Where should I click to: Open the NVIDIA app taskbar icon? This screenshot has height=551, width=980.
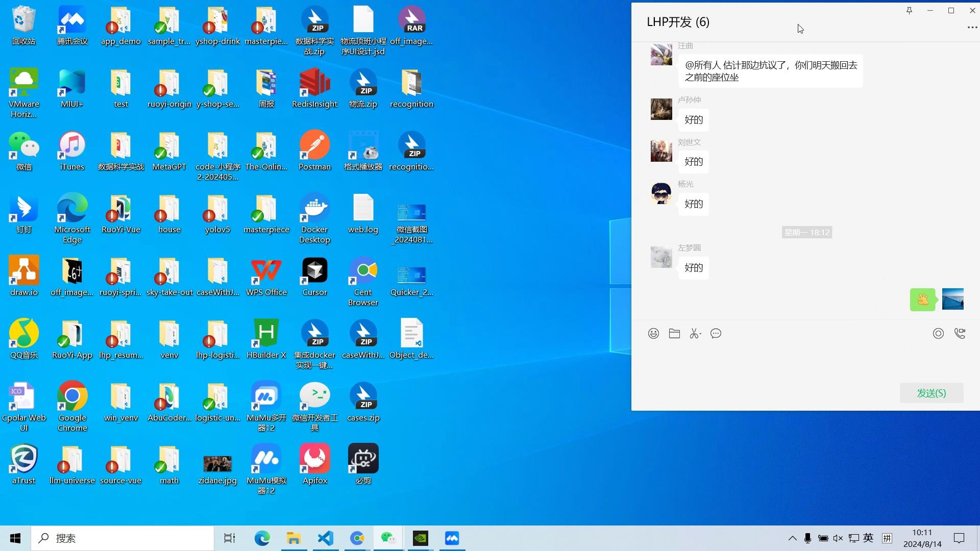pos(421,538)
